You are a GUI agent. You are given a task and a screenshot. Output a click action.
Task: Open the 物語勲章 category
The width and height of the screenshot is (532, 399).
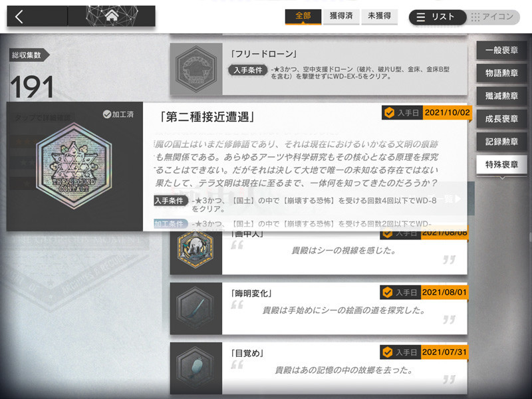[501, 73]
